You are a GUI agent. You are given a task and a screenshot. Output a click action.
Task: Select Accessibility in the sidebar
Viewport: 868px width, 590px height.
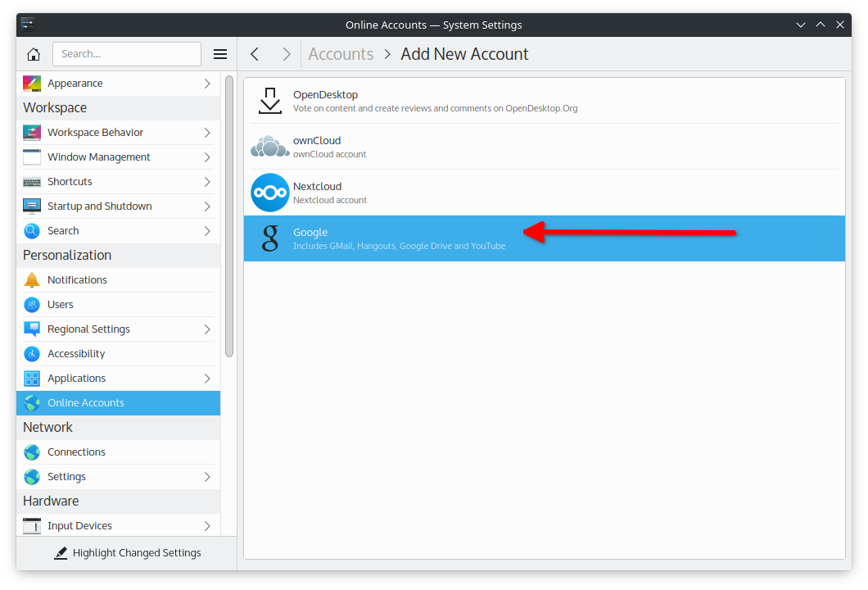pos(119,354)
